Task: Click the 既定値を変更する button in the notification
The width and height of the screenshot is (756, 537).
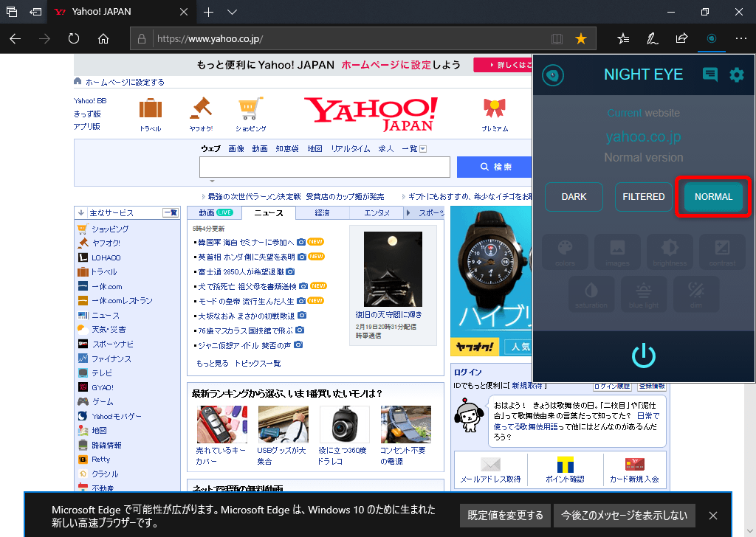Action: coord(505,516)
